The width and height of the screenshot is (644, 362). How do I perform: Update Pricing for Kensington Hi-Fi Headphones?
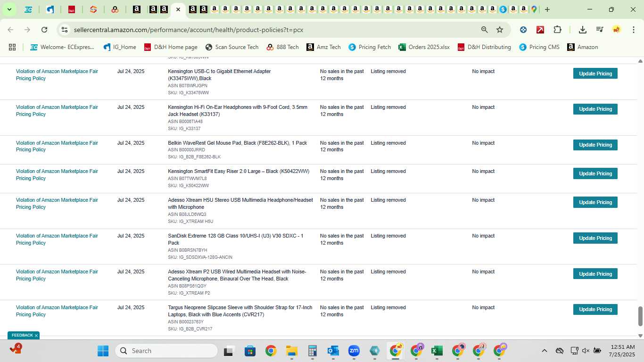(x=595, y=109)
